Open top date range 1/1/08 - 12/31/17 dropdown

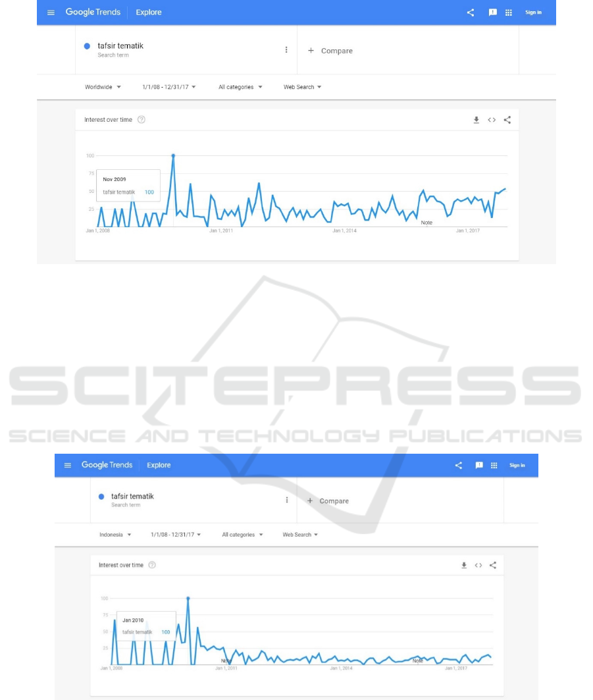(169, 87)
